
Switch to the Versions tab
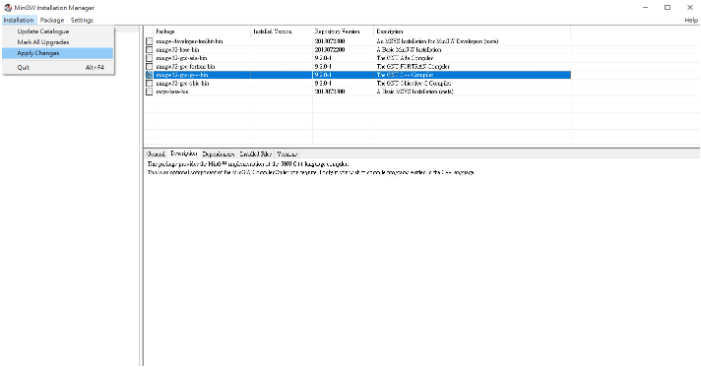tap(287, 154)
